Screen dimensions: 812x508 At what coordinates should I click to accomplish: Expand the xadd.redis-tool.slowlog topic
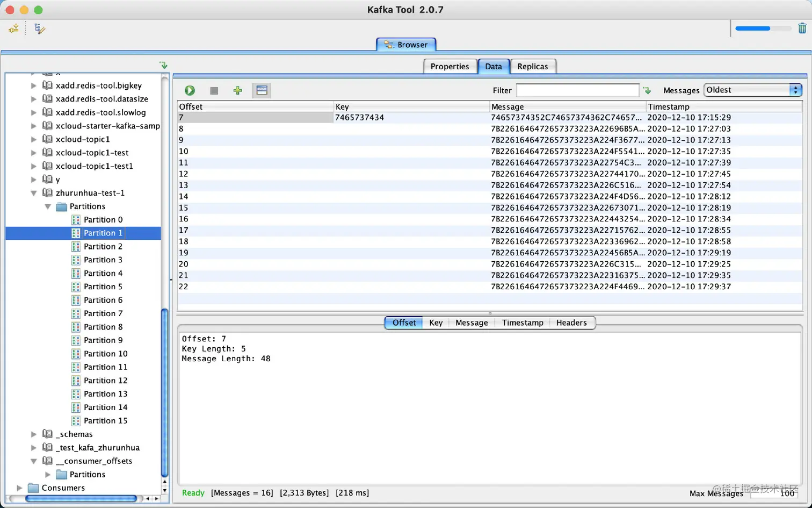34,112
